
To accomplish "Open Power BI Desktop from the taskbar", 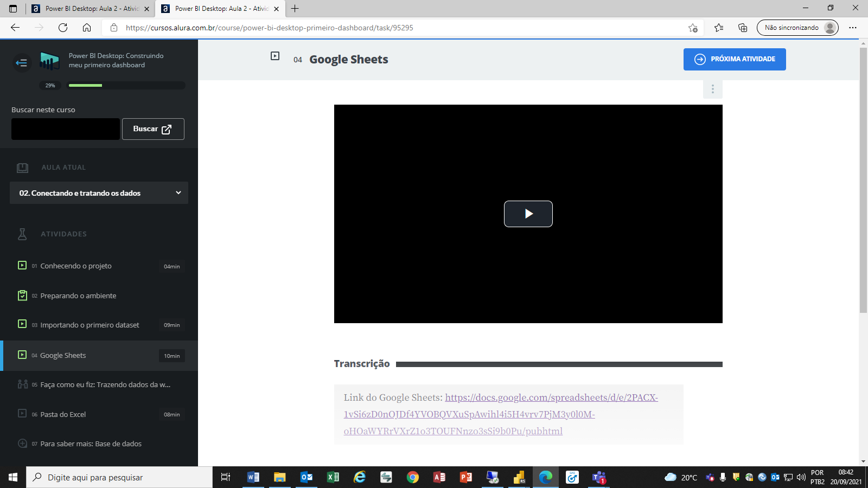I will [x=519, y=477].
